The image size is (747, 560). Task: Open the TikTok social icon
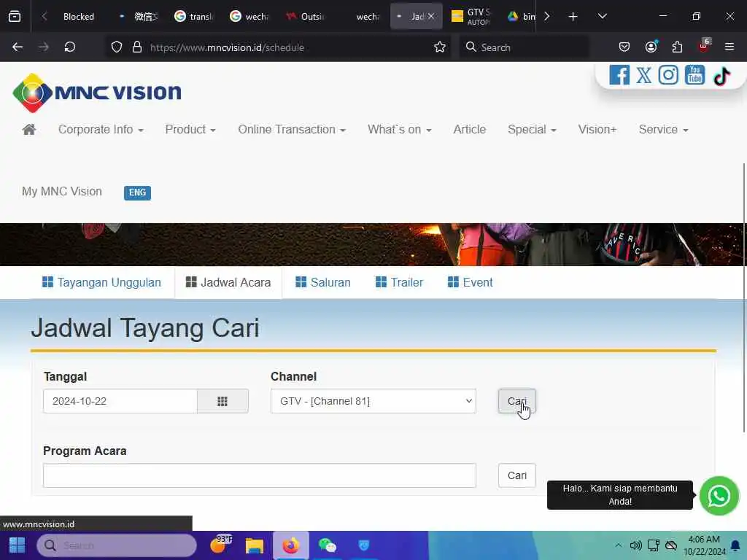tap(721, 76)
